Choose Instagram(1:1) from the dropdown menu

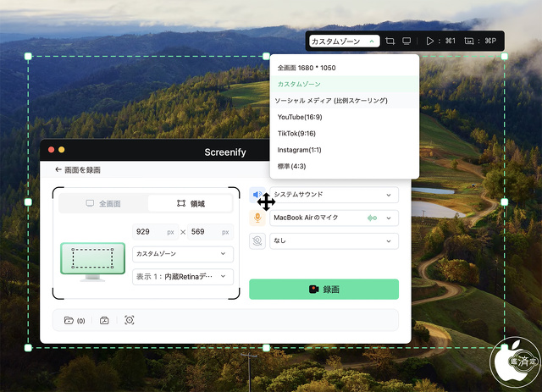(x=301, y=150)
